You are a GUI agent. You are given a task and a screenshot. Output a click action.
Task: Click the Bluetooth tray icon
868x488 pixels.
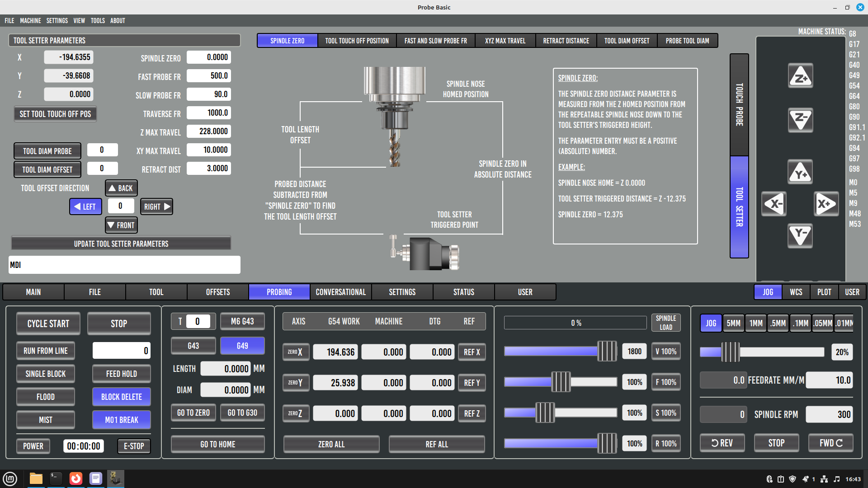pos(769,479)
